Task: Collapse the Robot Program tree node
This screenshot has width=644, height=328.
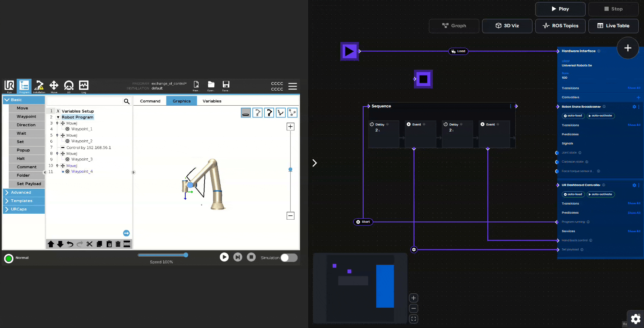Action: [58, 117]
